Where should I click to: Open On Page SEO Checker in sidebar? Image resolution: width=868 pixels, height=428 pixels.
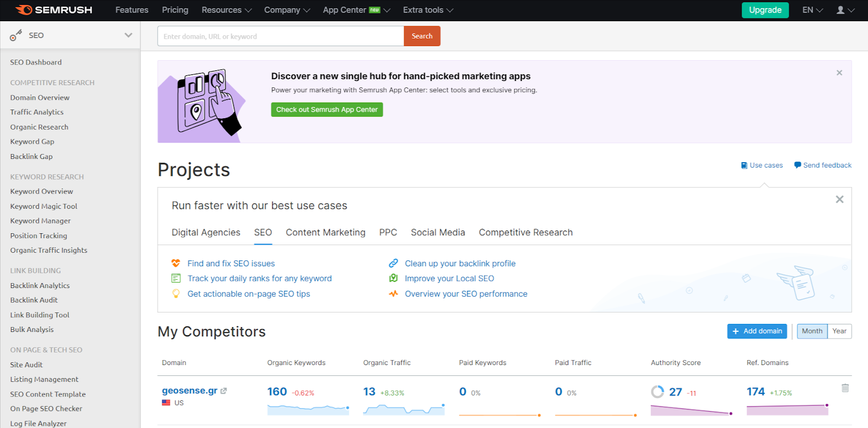(x=46, y=408)
